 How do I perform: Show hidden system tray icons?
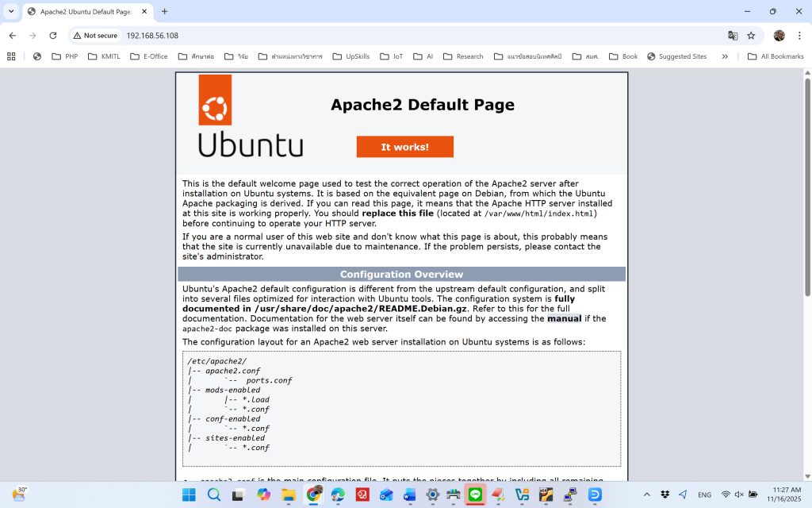click(x=646, y=495)
